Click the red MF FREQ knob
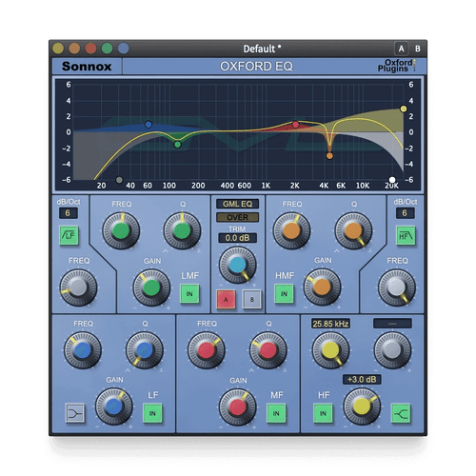 (207, 350)
